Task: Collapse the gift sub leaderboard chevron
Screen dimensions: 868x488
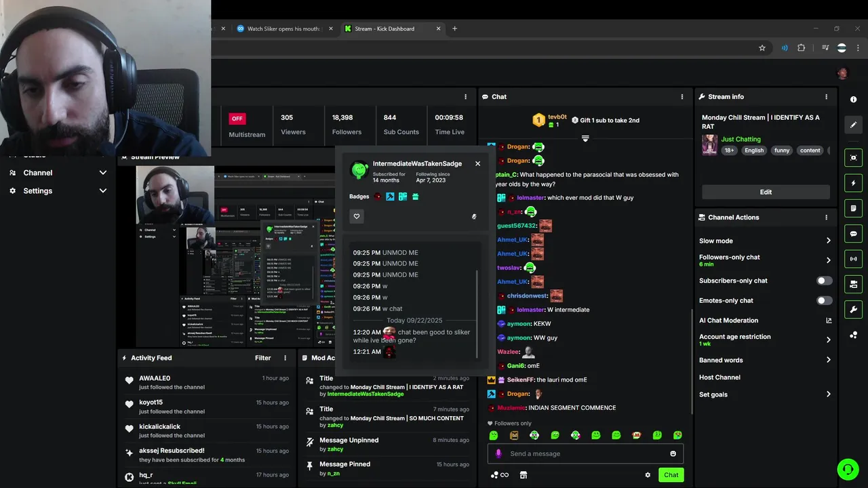Action: point(585,138)
